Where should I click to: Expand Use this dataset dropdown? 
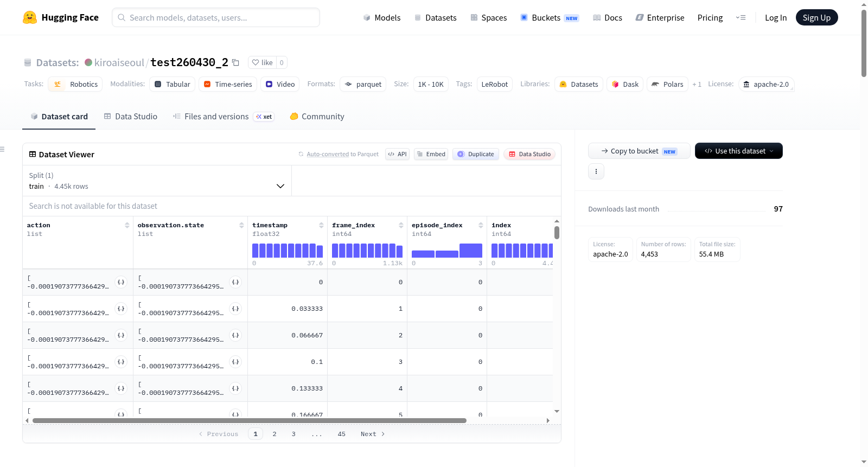[x=738, y=151]
